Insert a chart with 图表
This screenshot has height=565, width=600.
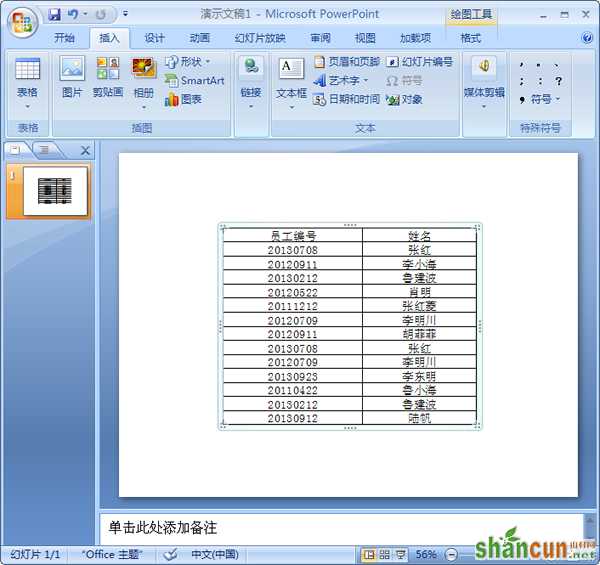183,99
